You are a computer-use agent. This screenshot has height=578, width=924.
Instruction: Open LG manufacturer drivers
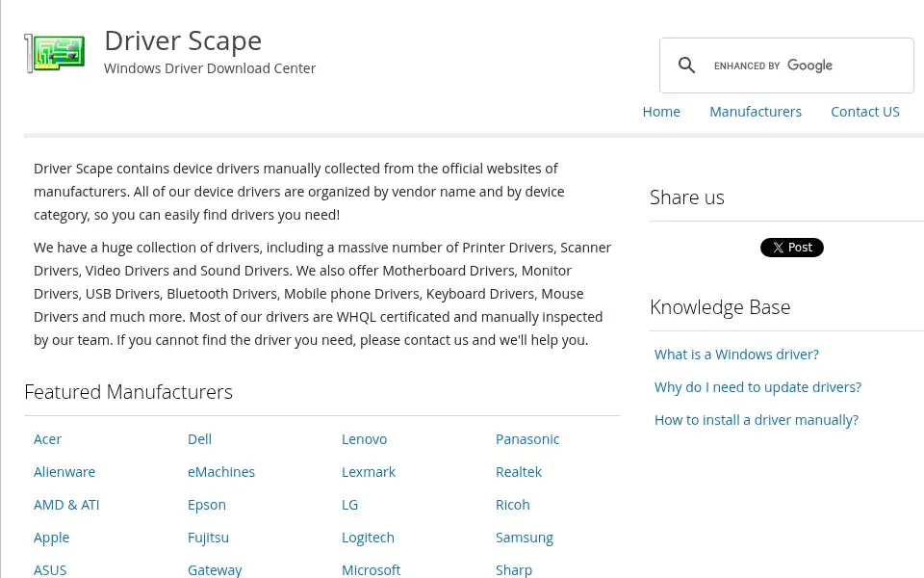coord(349,505)
